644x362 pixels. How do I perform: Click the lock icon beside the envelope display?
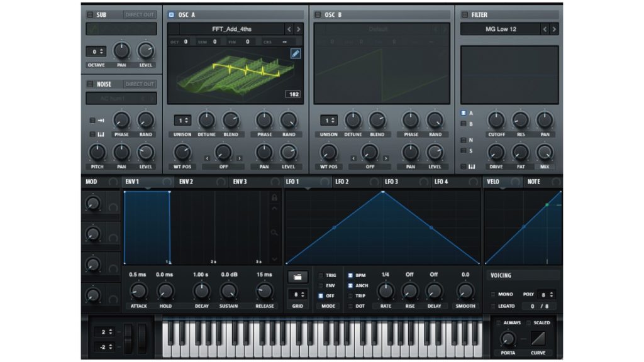274,197
